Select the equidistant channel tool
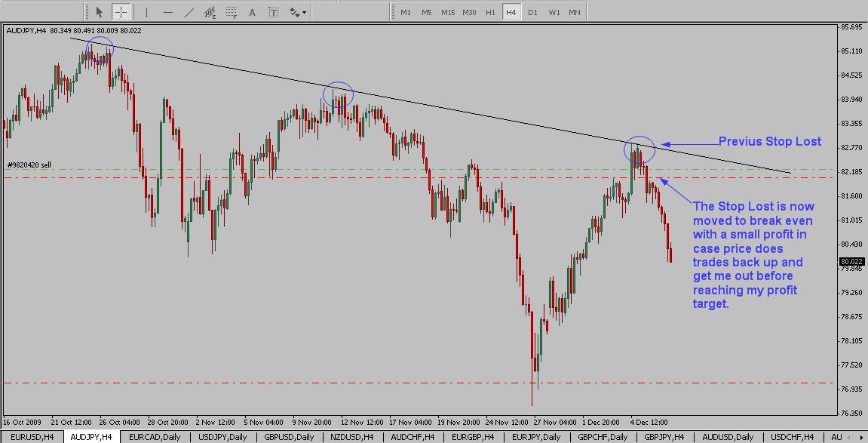The width and height of the screenshot is (868, 443). pyautogui.click(x=210, y=12)
